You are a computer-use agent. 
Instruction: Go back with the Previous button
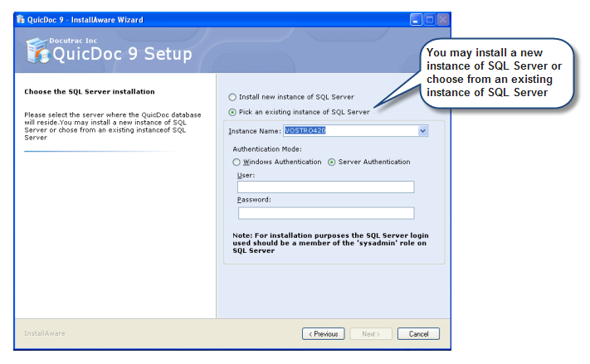pos(324,334)
